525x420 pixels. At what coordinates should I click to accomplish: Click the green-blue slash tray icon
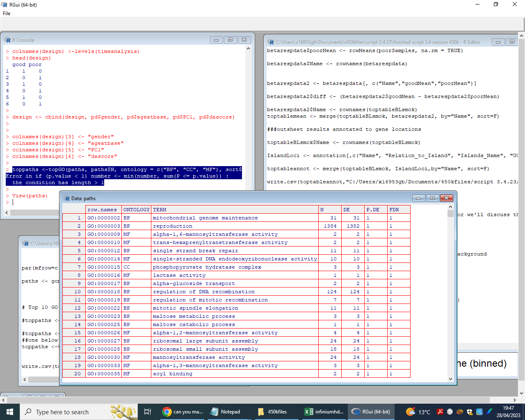click(x=489, y=412)
